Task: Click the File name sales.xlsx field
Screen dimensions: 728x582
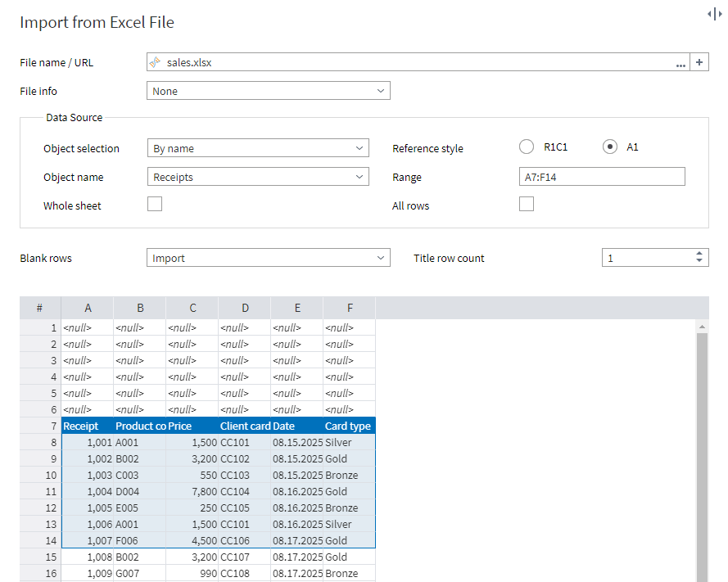Action: pyautogui.click(x=409, y=62)
